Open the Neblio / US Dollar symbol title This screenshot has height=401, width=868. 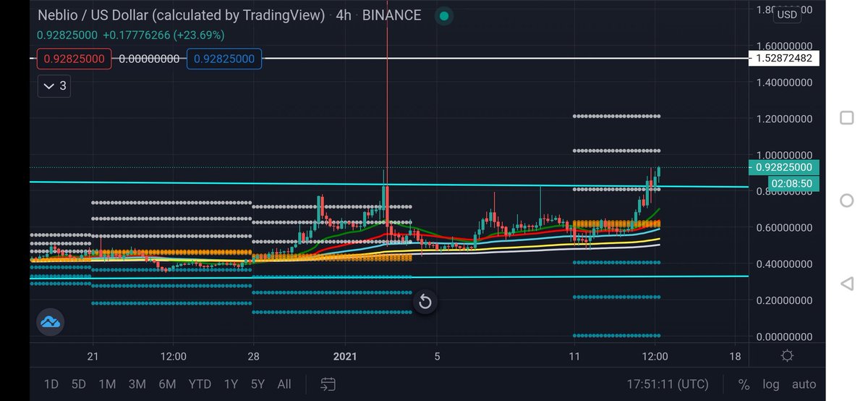[181, 15]
